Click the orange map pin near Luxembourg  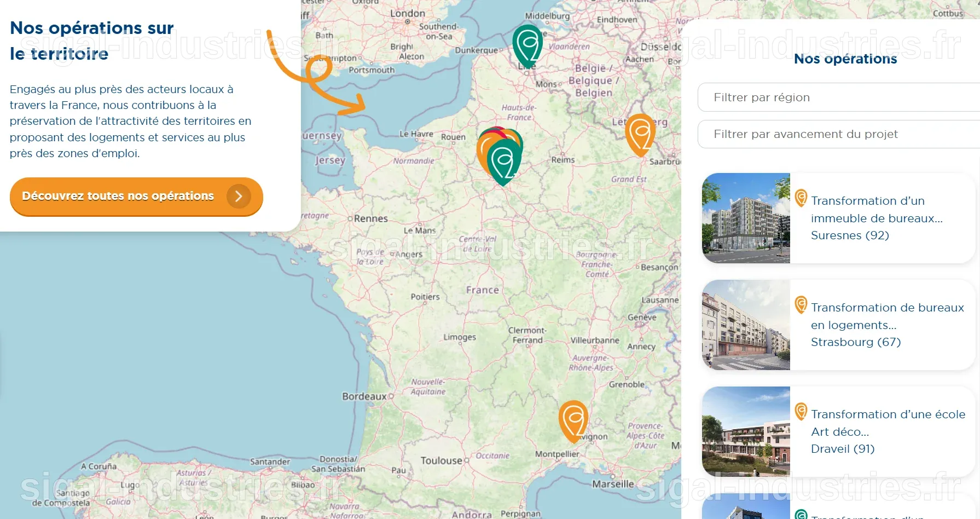640,134
